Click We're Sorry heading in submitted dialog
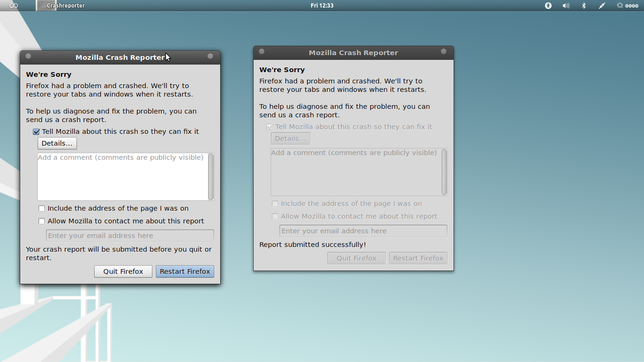644x362 pixels. 282,70
